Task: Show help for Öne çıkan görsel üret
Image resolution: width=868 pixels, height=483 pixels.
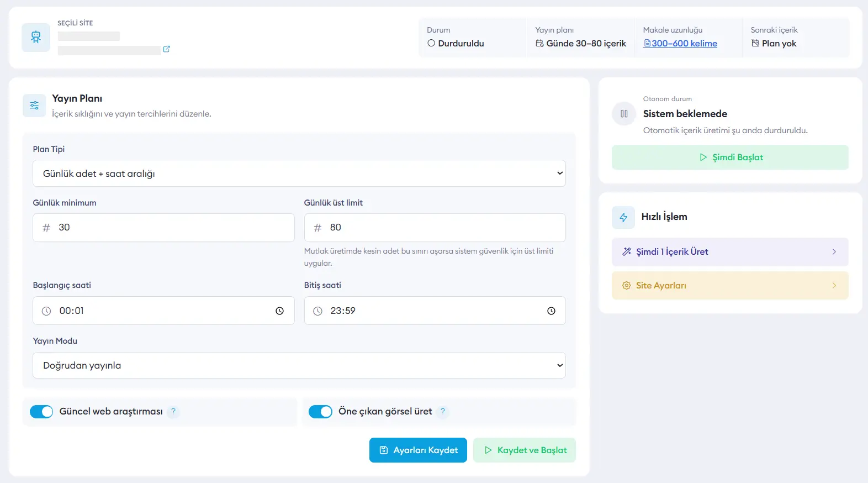Action: pyautogui.click(x=443, y=411)
